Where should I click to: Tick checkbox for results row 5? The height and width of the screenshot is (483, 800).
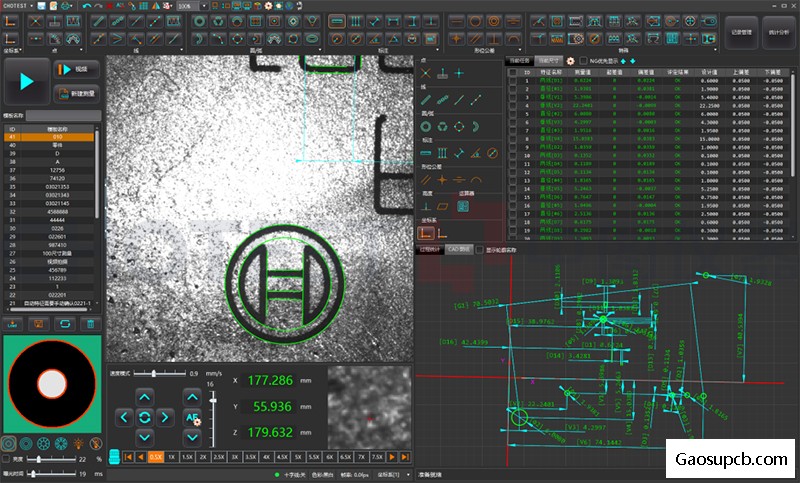pos(513,114)
